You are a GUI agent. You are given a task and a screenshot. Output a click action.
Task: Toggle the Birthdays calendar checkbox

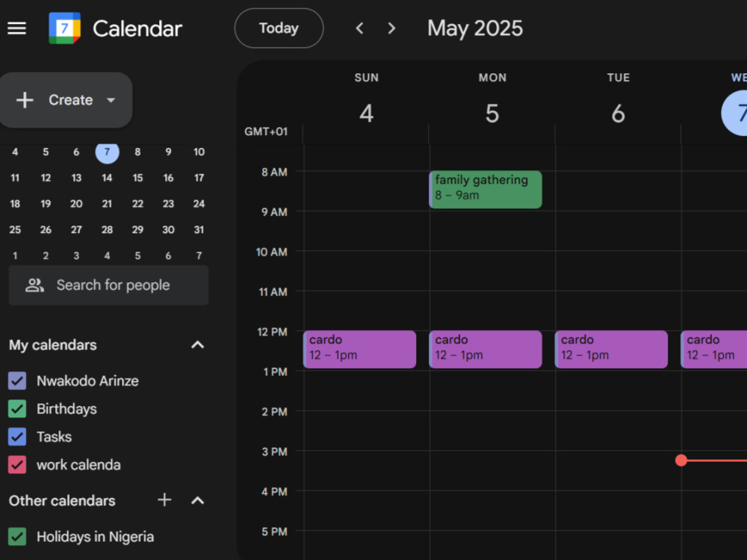pos(17,409)
